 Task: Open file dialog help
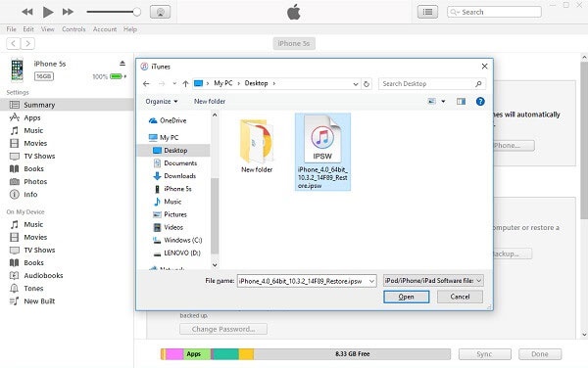(480, 102)
